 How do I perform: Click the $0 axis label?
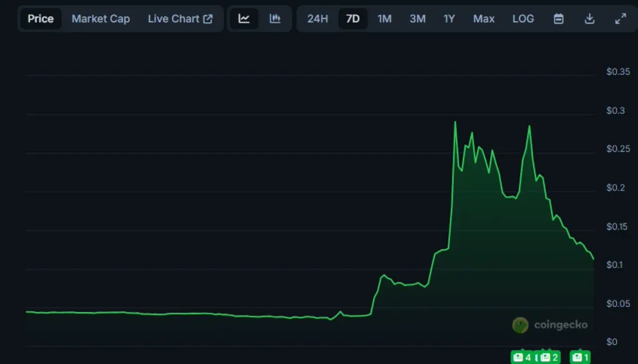[612, 342]
